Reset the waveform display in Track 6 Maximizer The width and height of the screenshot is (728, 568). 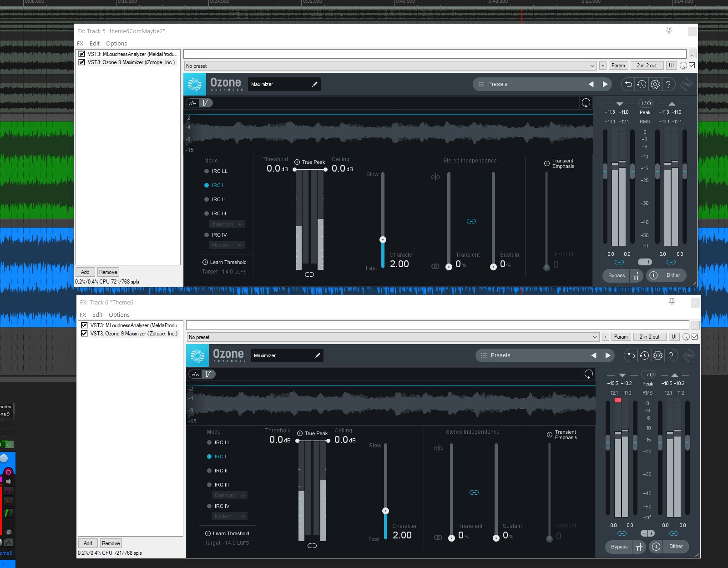click(589, 374)
